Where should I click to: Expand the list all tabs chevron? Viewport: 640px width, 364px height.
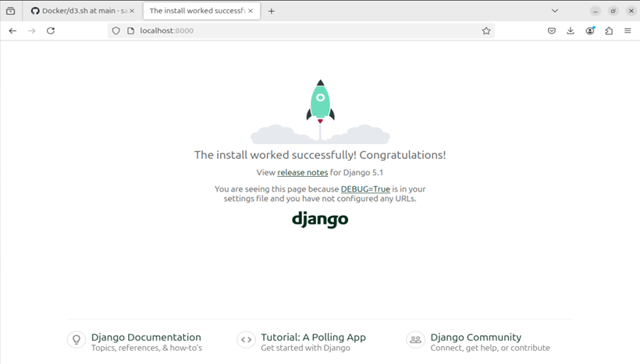tap(555, 11)
